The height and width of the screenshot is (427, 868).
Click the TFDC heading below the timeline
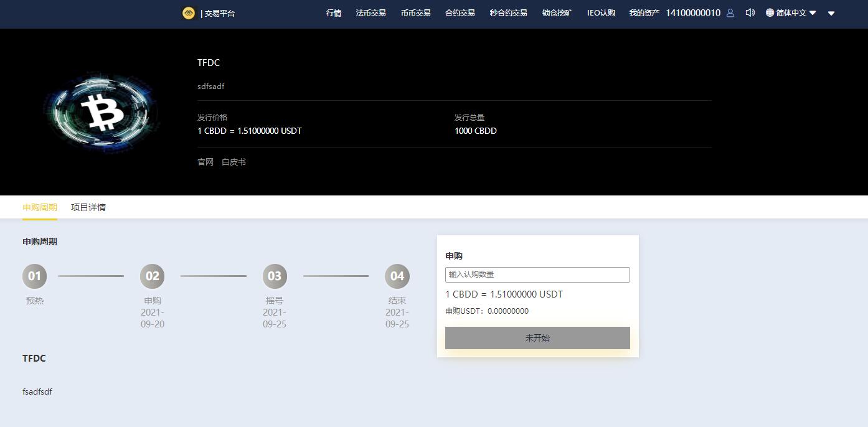[34, 359]
